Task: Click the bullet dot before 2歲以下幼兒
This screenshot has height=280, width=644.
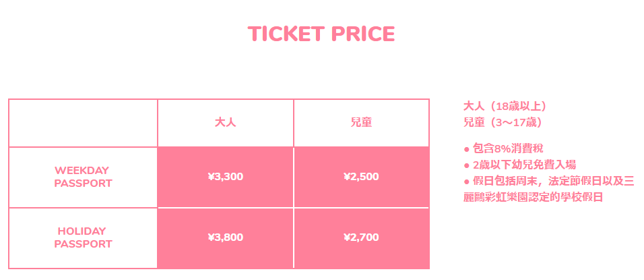Action: pos(466,165)
